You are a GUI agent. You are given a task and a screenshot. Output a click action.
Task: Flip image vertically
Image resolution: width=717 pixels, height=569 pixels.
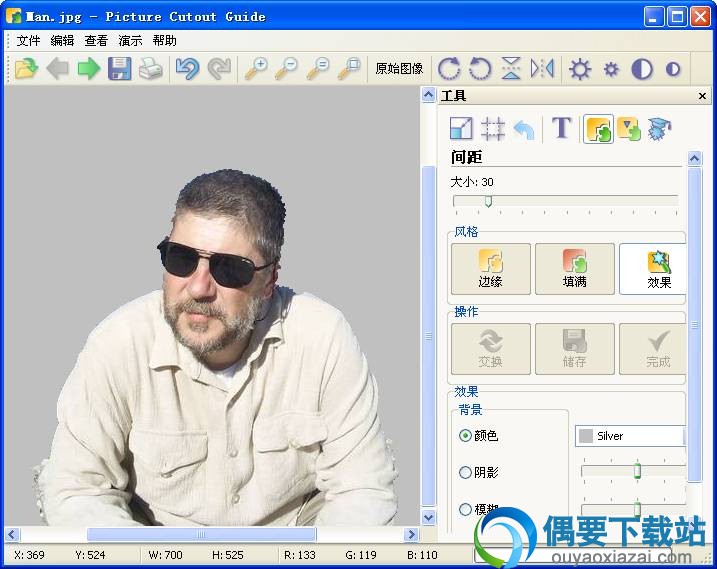[x=511, y=69]
